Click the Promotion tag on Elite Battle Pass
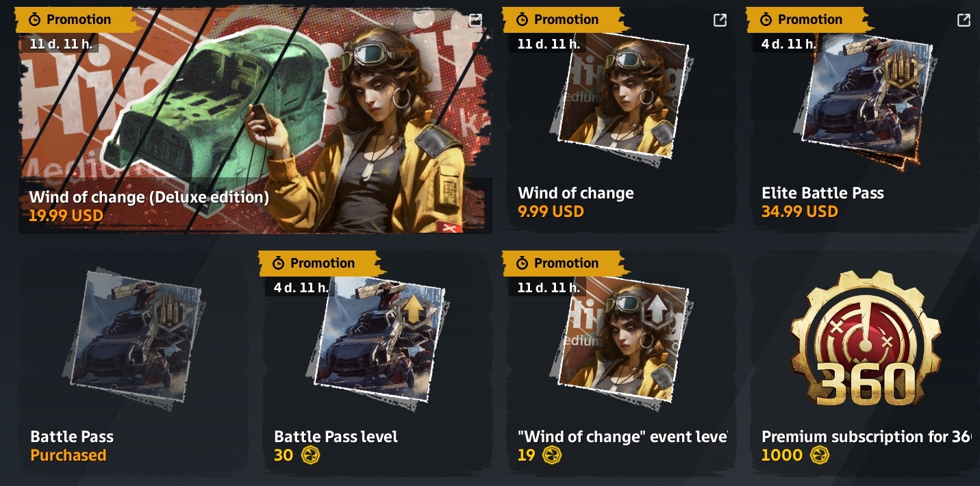The height and width of the screenshot is (486, 980). tap(802, 20)
